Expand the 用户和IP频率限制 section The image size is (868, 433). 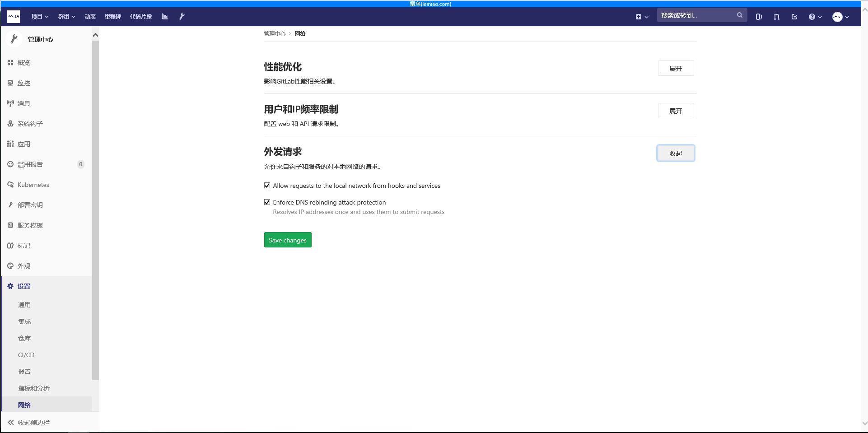coord(675,111)
